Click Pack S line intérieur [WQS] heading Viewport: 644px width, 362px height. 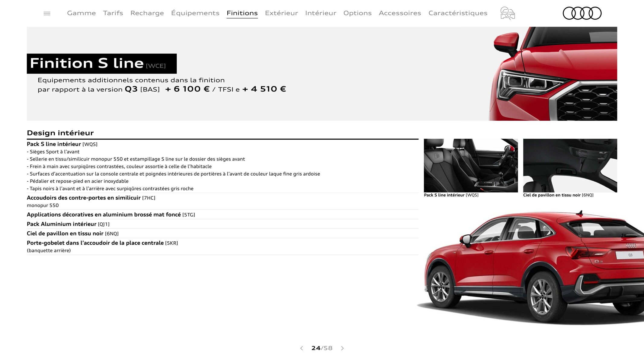click(62, 144)
